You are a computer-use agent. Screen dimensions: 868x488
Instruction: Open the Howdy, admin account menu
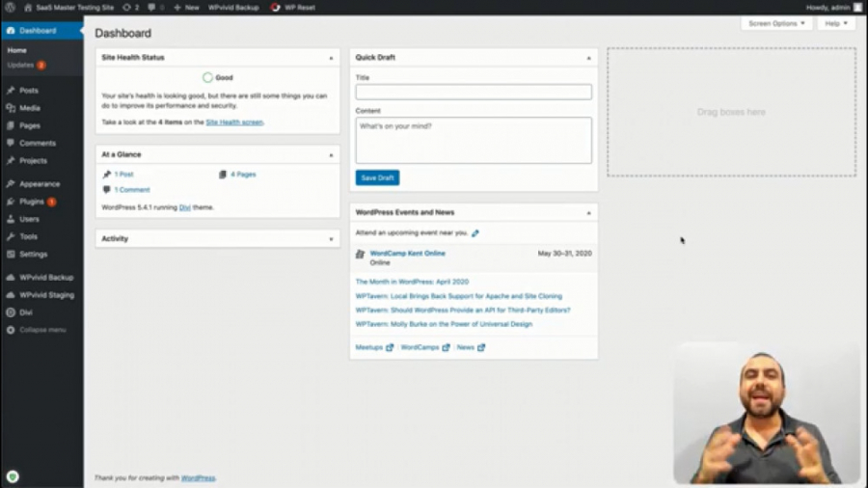(833, 7)
